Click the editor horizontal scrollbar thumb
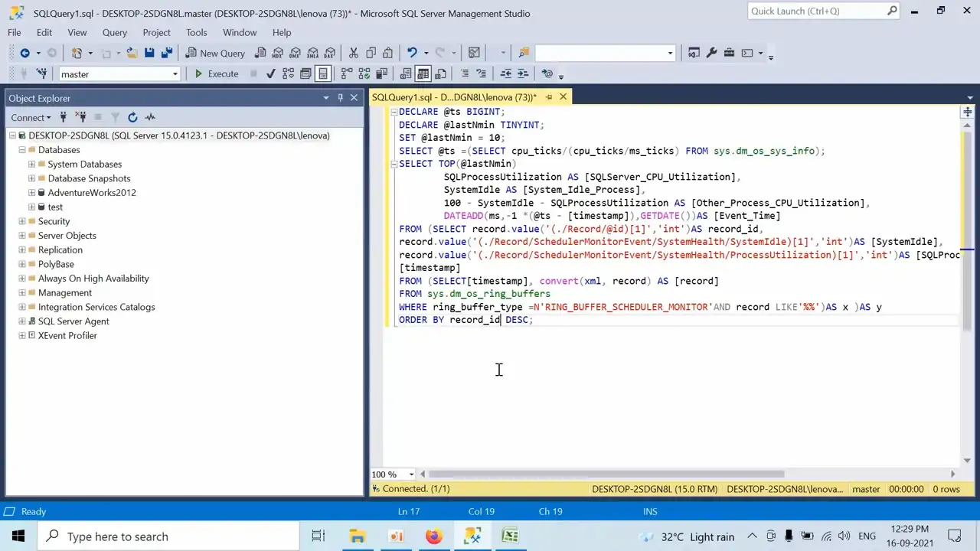 point(605,474)
